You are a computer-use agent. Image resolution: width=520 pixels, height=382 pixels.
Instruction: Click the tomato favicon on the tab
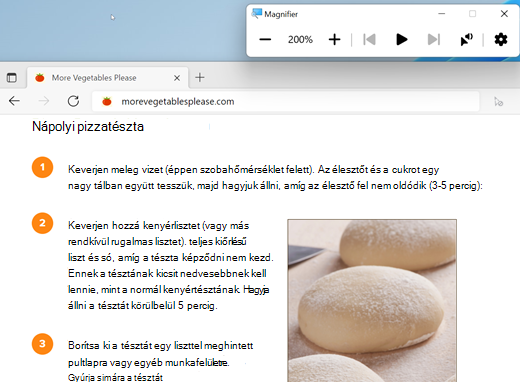(40, 78)
